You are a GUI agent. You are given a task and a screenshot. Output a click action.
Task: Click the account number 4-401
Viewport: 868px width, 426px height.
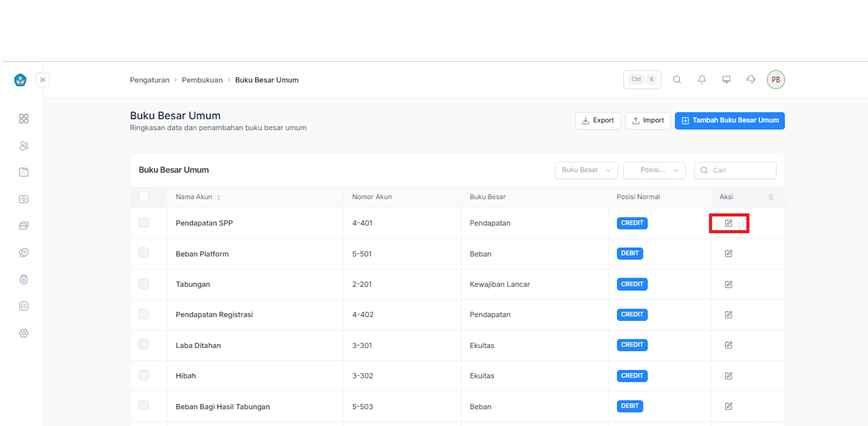click(362, 223)
